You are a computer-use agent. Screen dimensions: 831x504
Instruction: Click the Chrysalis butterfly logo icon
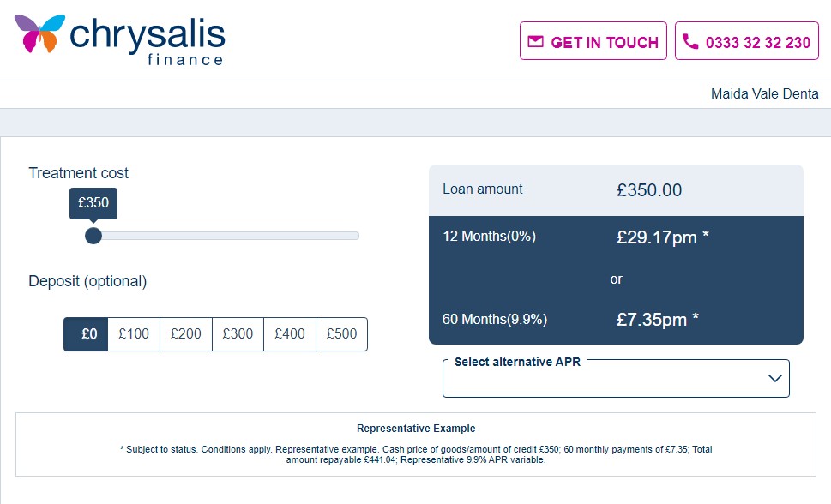pos(39,33)
